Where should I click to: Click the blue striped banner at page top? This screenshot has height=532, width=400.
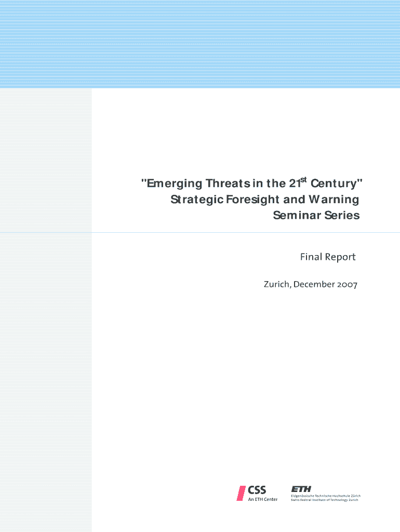click(200, 44)
